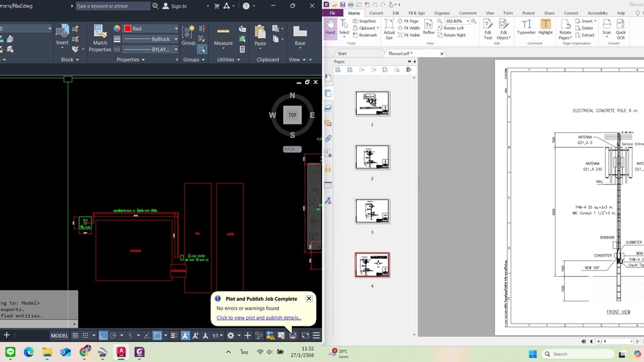Toggle ortho mode in status bar
This screenshot has width=644, height=362.
[103, 335]
